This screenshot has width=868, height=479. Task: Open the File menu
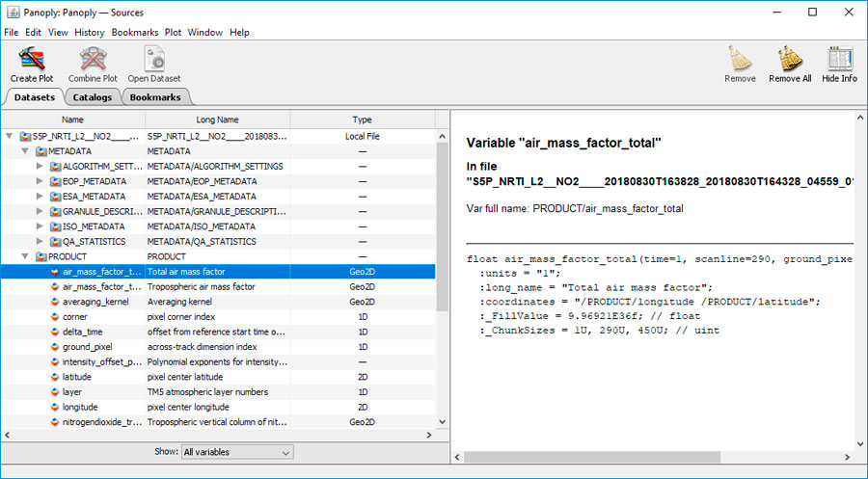click(11, 32)
